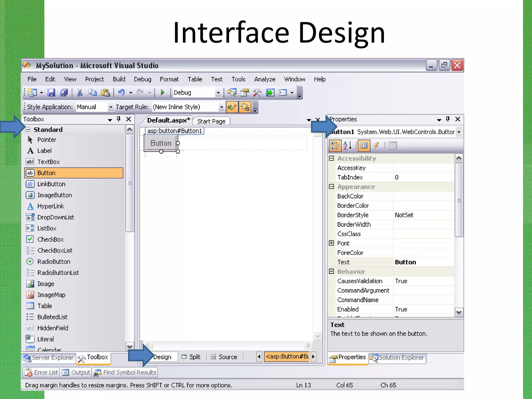Click the Redo arrow icon
The image size is (532, 399).
(x=141, y=92)
